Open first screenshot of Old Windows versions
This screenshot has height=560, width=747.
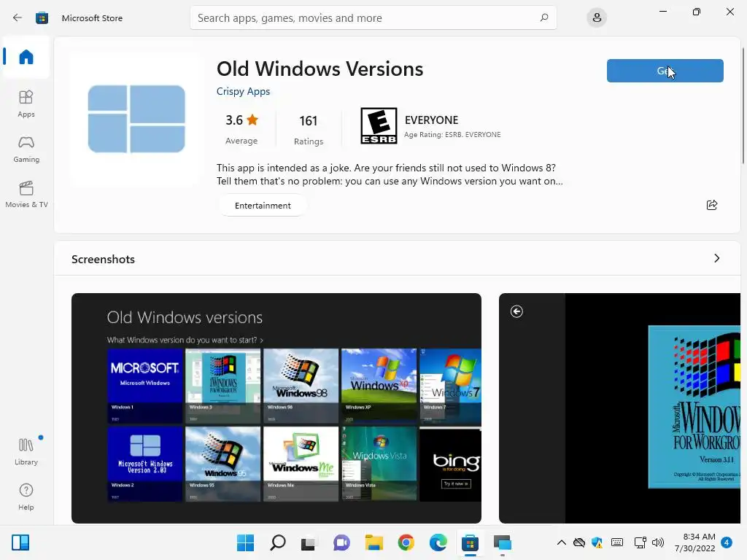click(x=276, y=408)
